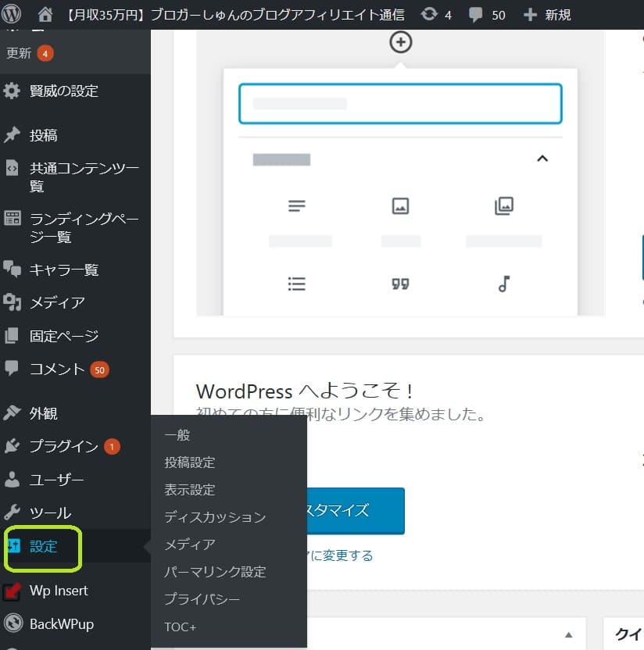The image size is (644, 650).
Task: Open キャラ一覧 menu
Action: (64, 270)
